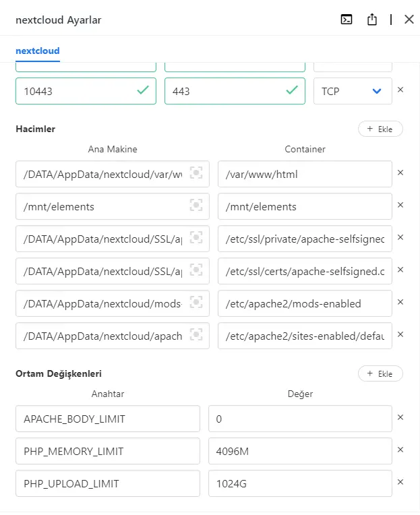Edit the APACHE_BODY_LIMIT key field
The image size is (420, 515).
pos(108,419)
